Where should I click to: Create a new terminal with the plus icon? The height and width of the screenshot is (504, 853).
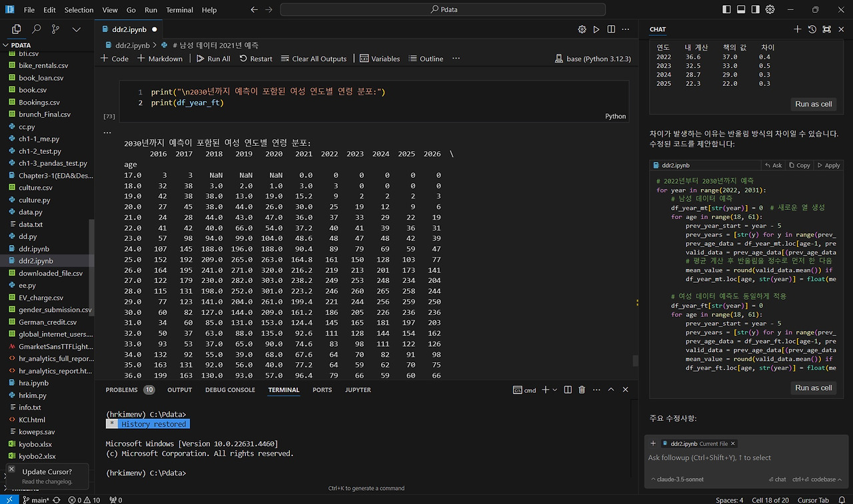[545, 390]
